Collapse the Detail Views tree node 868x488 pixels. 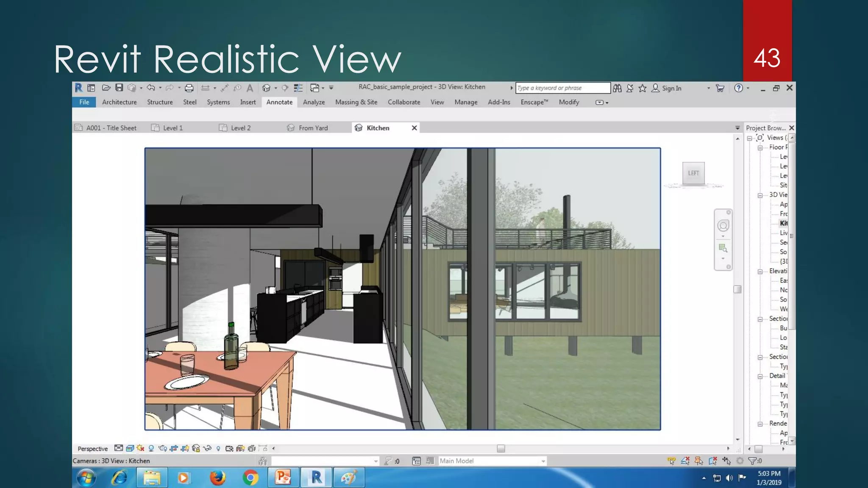click(x=760, y=376)
